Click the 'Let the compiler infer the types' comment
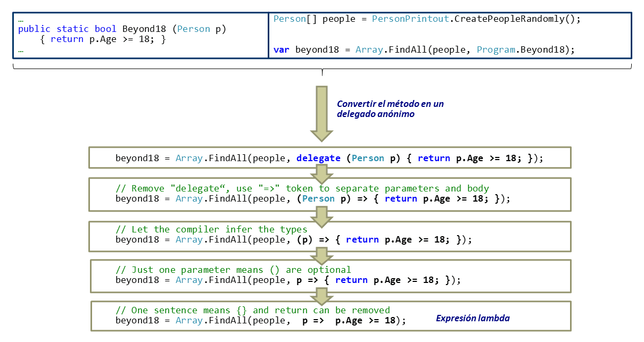 (x=211, y=229)
